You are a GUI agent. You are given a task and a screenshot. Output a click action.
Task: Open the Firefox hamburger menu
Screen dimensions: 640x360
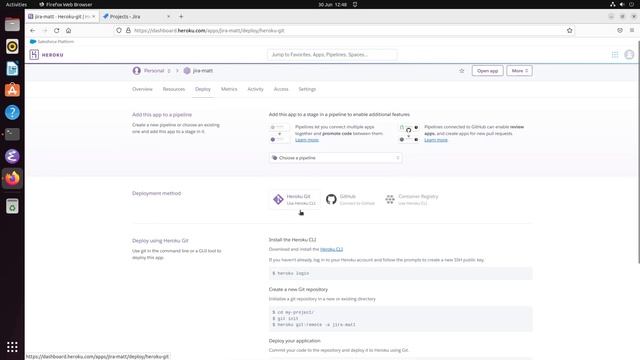tap(632, 31)
